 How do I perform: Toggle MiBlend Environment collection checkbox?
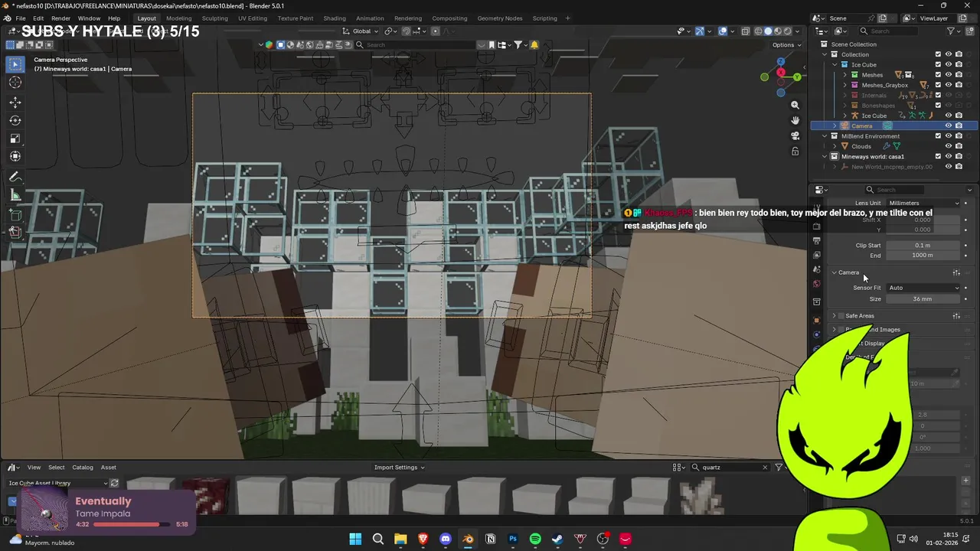938,136
